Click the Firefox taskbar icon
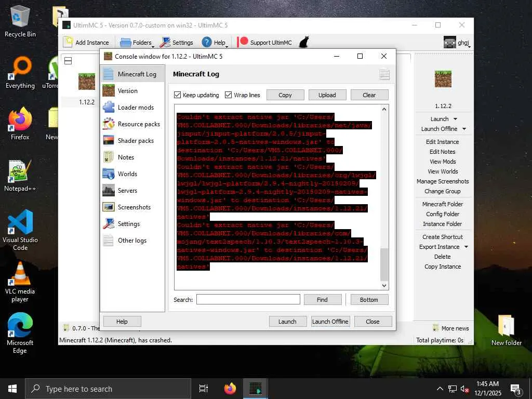This screenshot has width=532, height=399. click(230, 389)
